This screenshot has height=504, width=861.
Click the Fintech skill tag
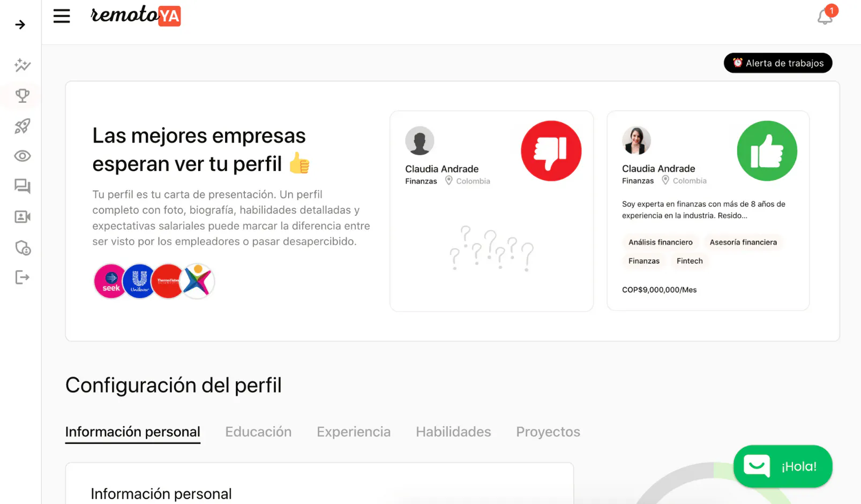click(x=690, y=261)
